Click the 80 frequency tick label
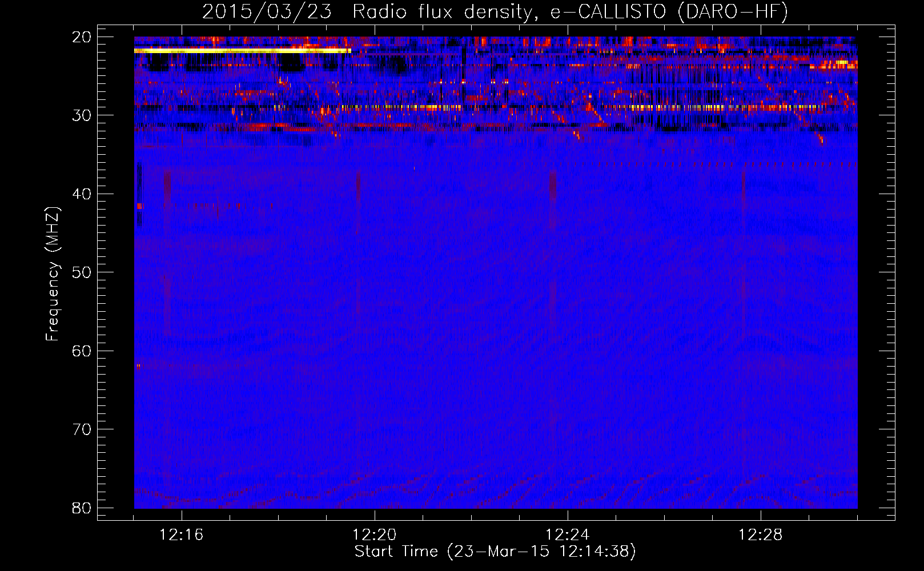This screenshot has width=924, height=571. point(82,508)
